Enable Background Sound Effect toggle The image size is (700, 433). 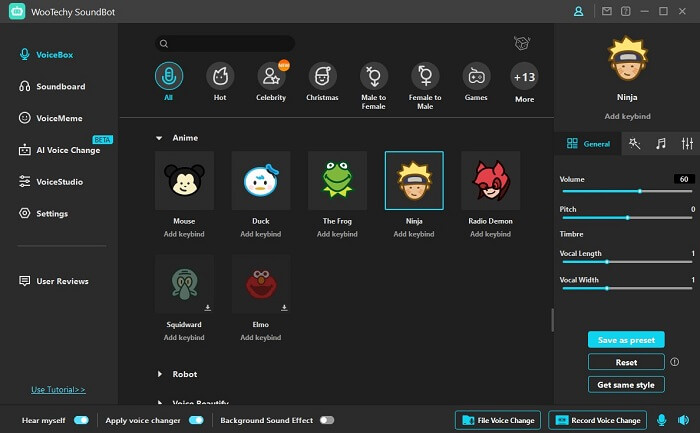coord(327,420)
